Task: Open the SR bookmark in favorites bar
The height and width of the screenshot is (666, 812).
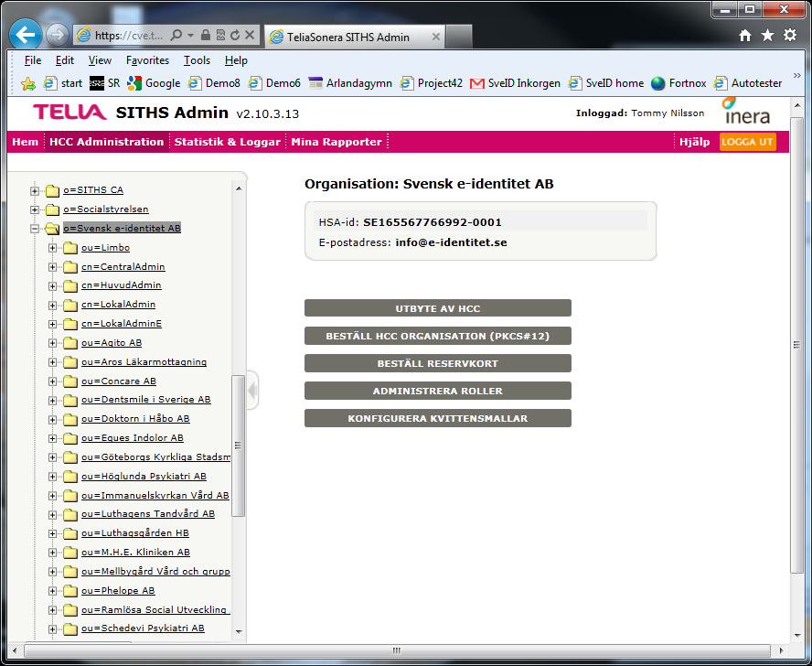Action: pos(104,83)
